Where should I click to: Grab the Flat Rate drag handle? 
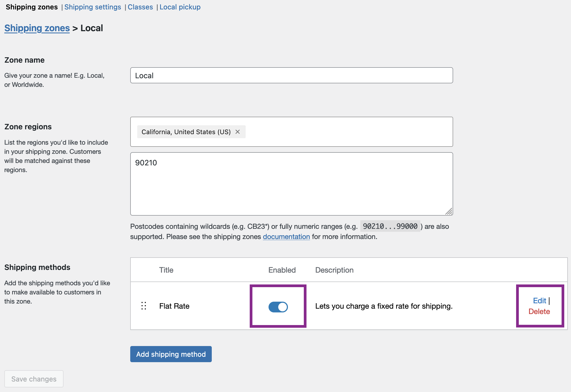coord(143,306)
